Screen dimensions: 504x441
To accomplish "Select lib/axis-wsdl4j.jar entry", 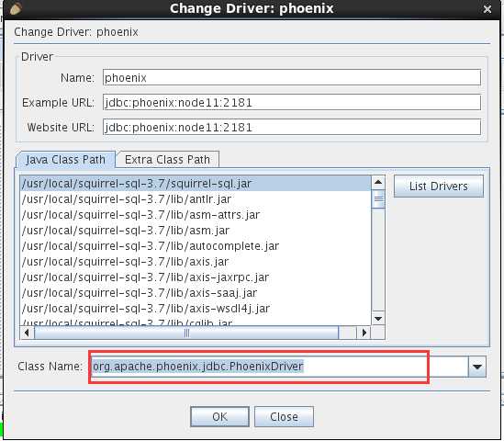I will [196, 308].
